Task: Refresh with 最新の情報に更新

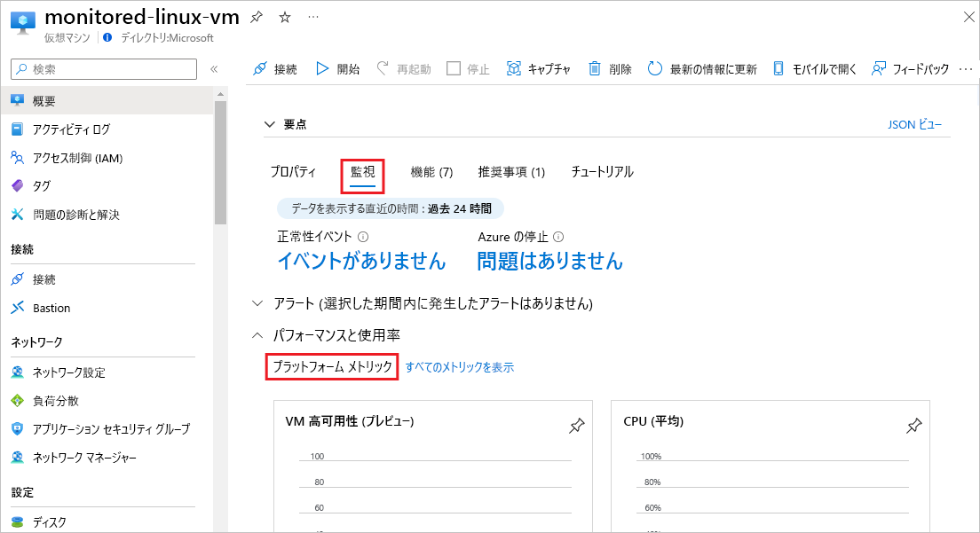Action: click(x=702, y=68)
